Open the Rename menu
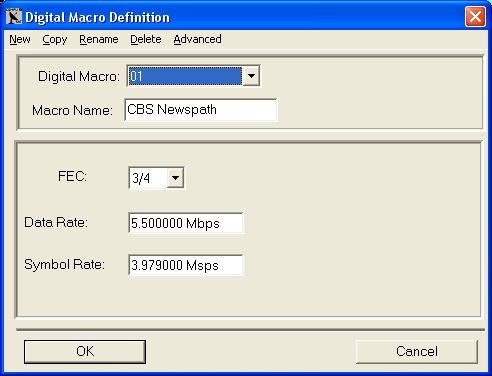Screen dimensions: 492x376 tap(99, 39)
